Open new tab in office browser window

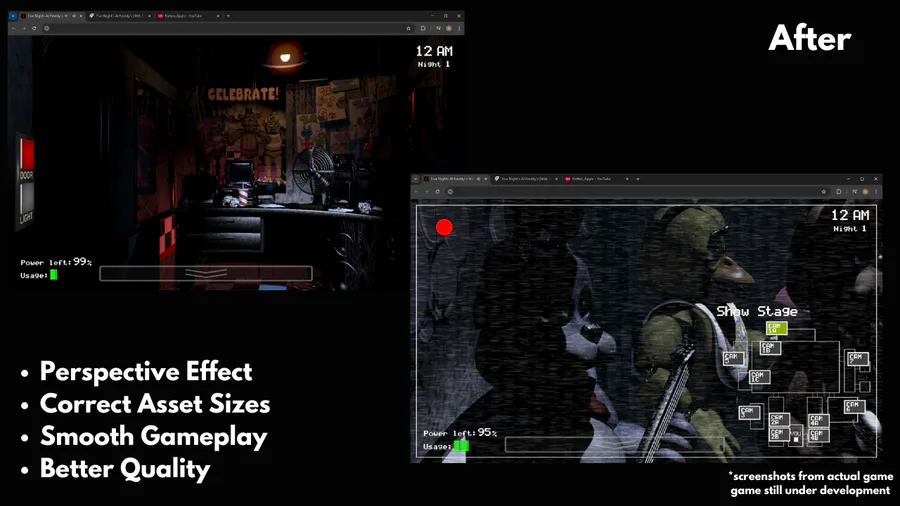point(228,16)
